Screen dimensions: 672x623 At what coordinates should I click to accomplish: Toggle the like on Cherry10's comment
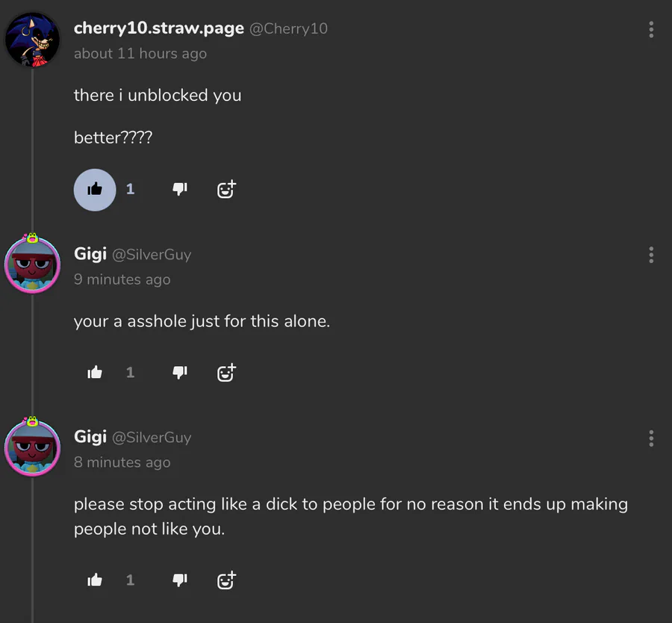[95, 190]
